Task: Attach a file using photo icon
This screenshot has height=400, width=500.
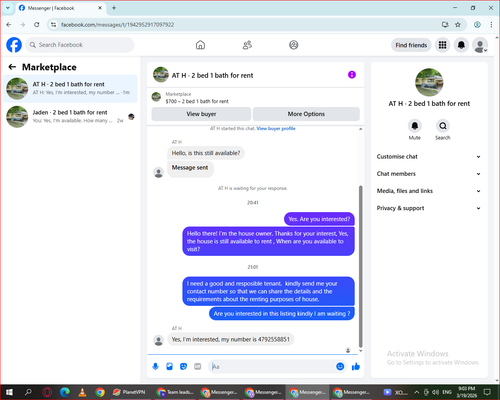Action: pos(170,367)
